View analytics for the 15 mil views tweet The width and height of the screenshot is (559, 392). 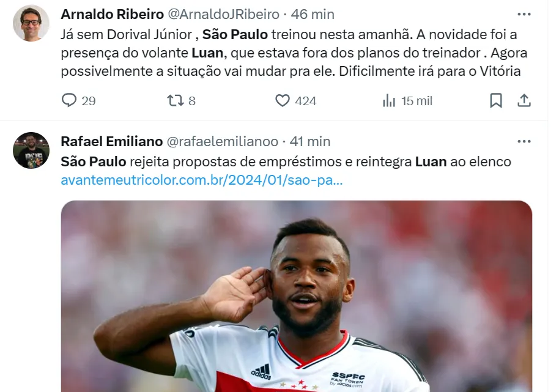click(x=389, y=101)
